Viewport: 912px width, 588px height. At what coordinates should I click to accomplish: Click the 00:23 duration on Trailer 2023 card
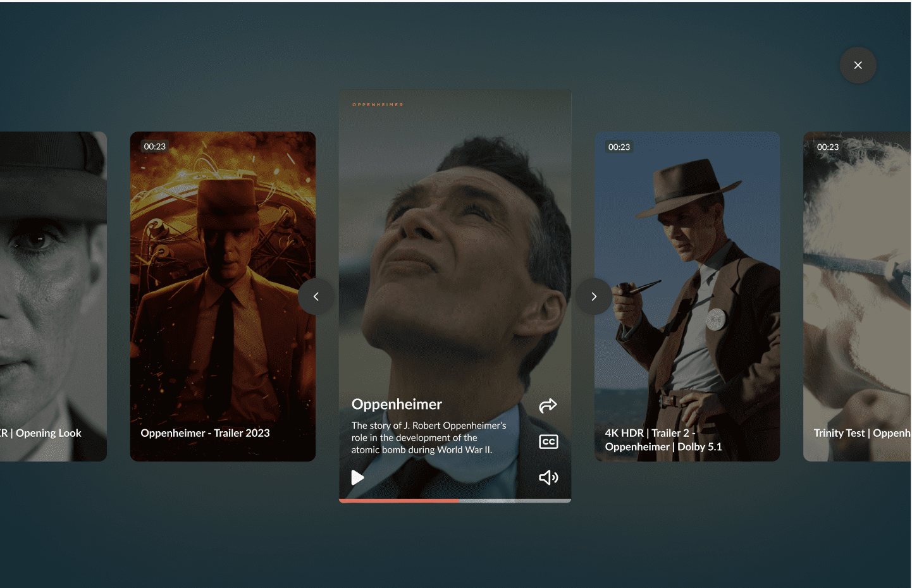click(155, 147)
